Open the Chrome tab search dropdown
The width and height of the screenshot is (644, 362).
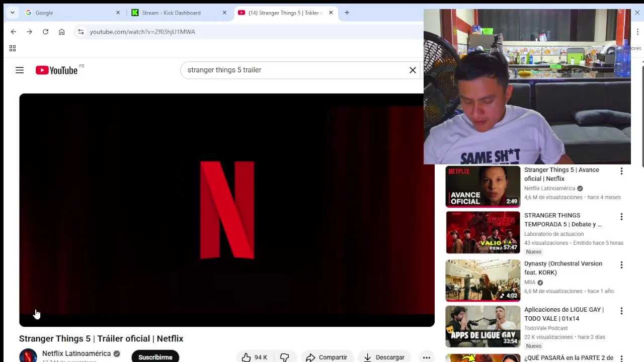tap(12, 13)
